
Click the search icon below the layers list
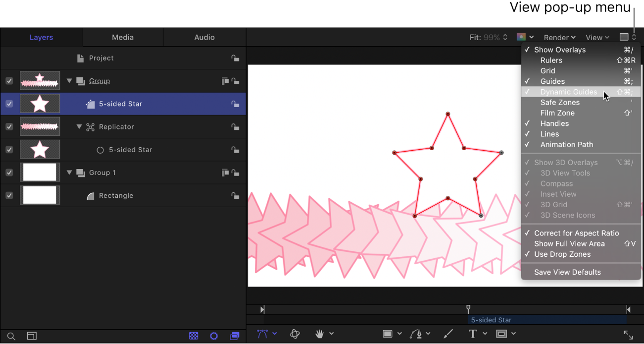11,336
